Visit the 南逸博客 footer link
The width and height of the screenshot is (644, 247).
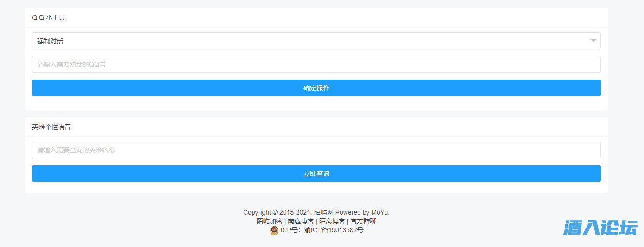[x=301, y=221]
